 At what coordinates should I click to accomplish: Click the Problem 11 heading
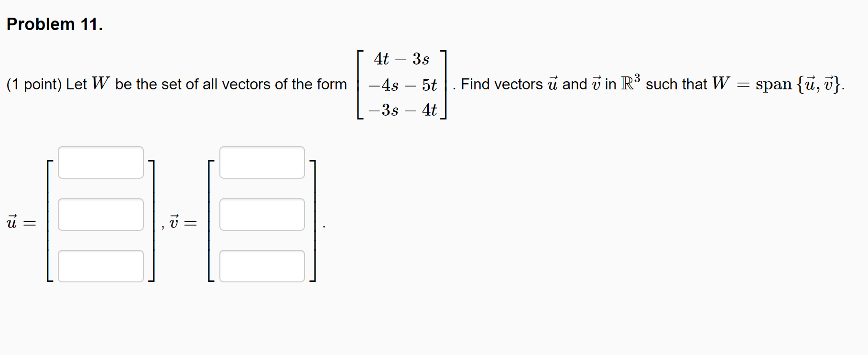pos(54,24)
